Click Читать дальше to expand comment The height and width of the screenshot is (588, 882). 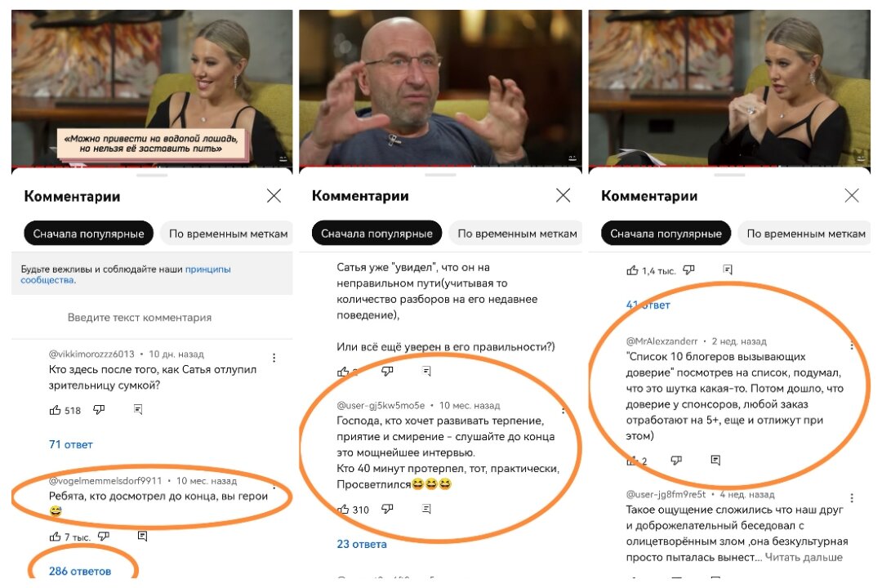[804, 557]
